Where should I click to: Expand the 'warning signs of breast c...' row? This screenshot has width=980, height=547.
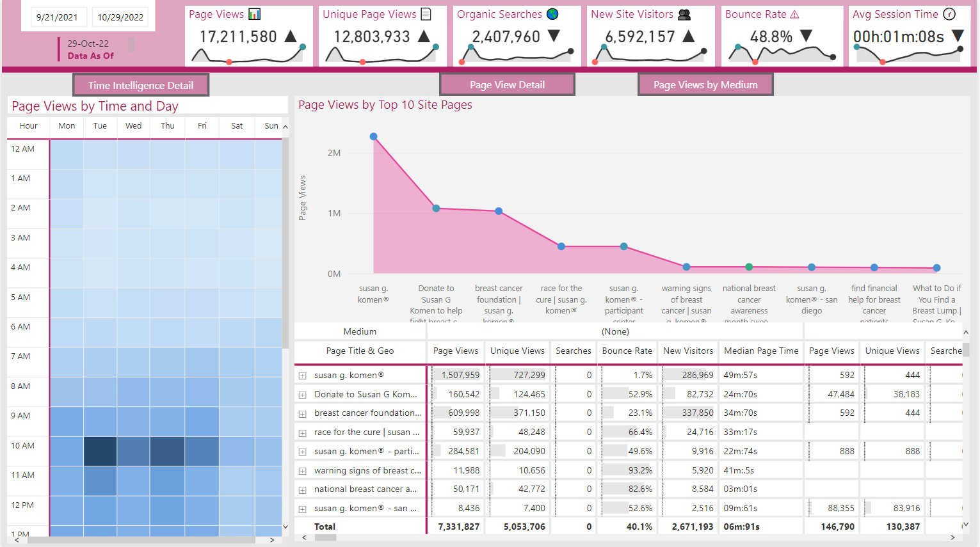(x=303, y=471)
